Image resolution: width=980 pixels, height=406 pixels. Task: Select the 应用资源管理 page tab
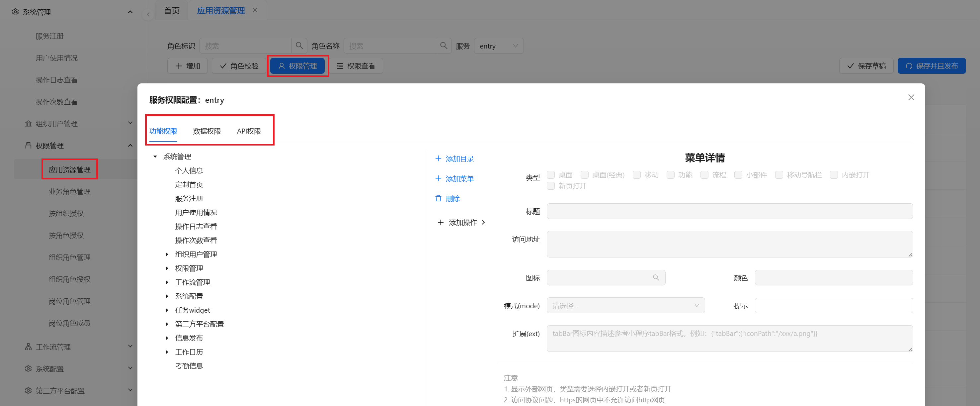click(221, 10)
